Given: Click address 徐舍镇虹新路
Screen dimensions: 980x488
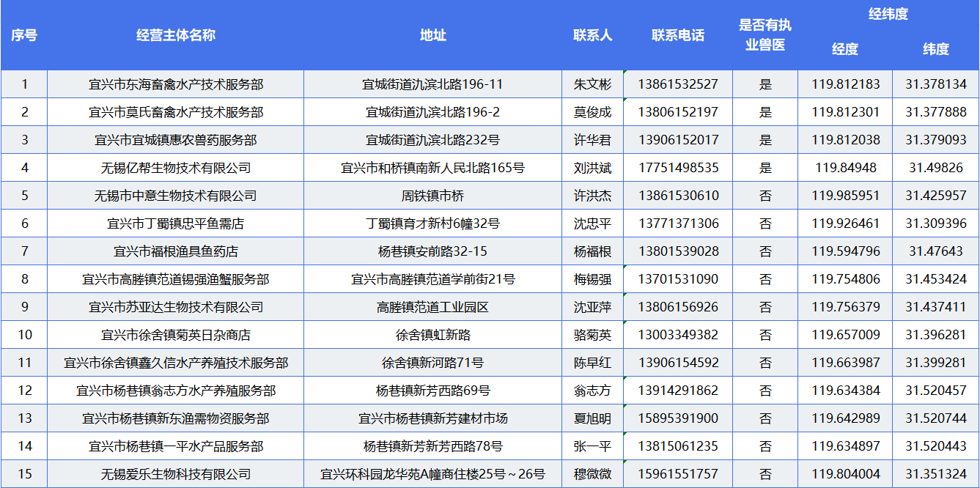Looking at the screenshot, I should point(433,335).
